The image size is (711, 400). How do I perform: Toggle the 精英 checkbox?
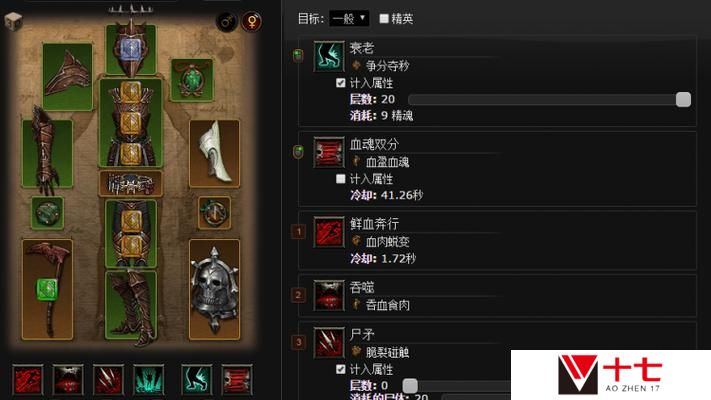pos(384,19)
